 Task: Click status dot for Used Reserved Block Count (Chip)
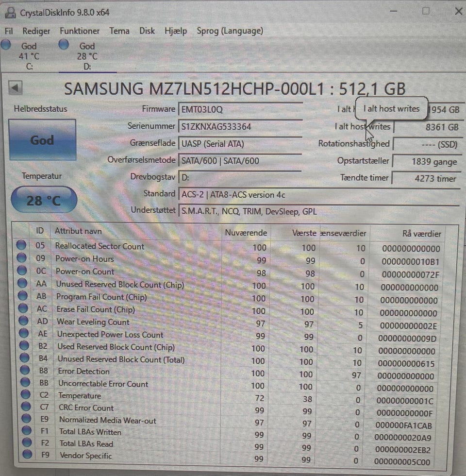click(x=24, y=345)
